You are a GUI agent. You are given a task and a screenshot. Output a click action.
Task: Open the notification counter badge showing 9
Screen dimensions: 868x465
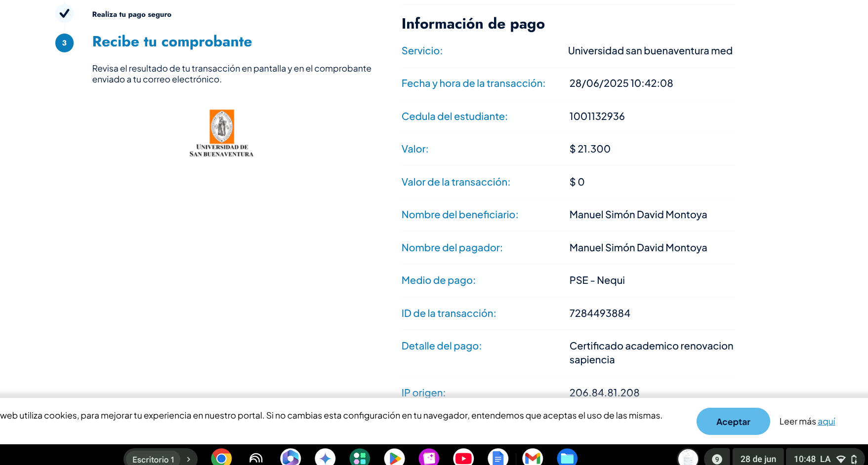tap(717, 459)
